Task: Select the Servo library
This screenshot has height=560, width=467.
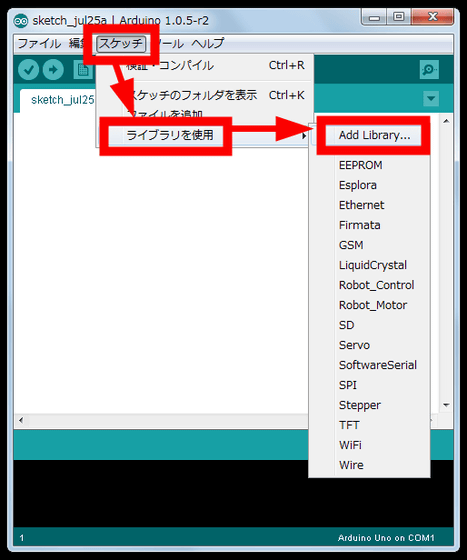Action: click(369, 345)
